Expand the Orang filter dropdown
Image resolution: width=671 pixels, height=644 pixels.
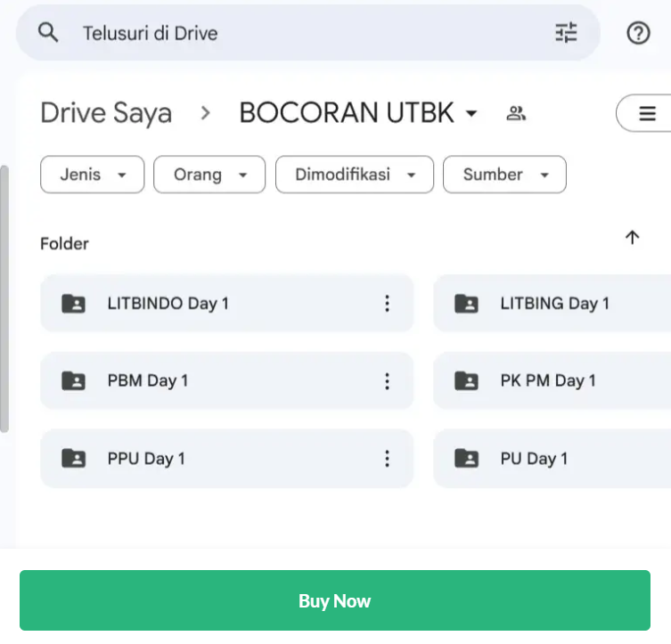pyautogui.click(x=209, y=175)
